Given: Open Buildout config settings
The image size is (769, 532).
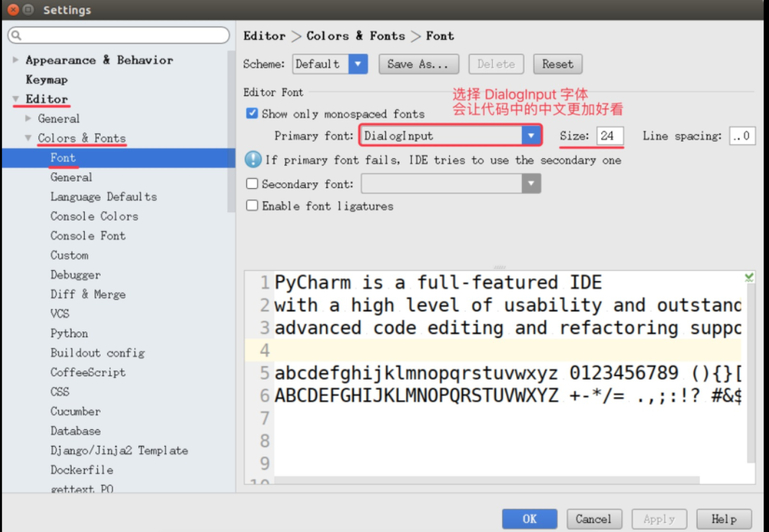Looking at the screenshot, I should [x=97, y=353].
